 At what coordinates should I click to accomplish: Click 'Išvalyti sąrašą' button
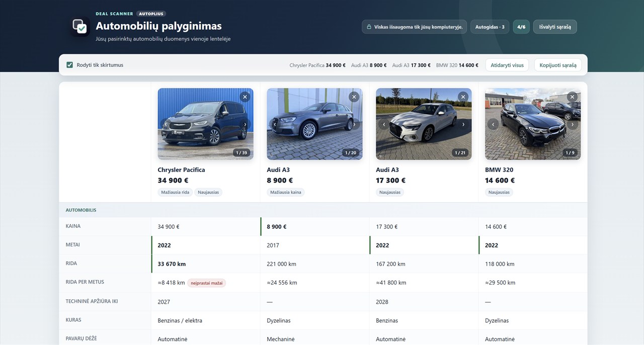(x=555, y=27)
